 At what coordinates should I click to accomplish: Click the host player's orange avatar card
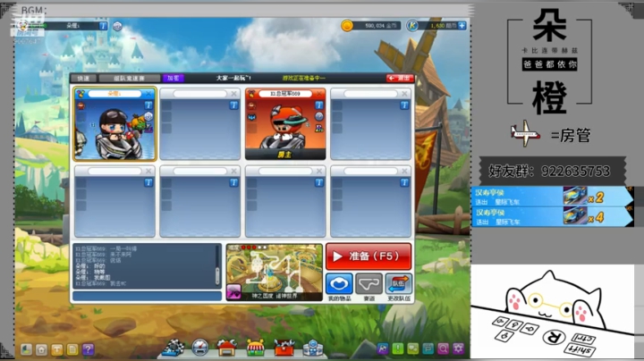[285, 125]
